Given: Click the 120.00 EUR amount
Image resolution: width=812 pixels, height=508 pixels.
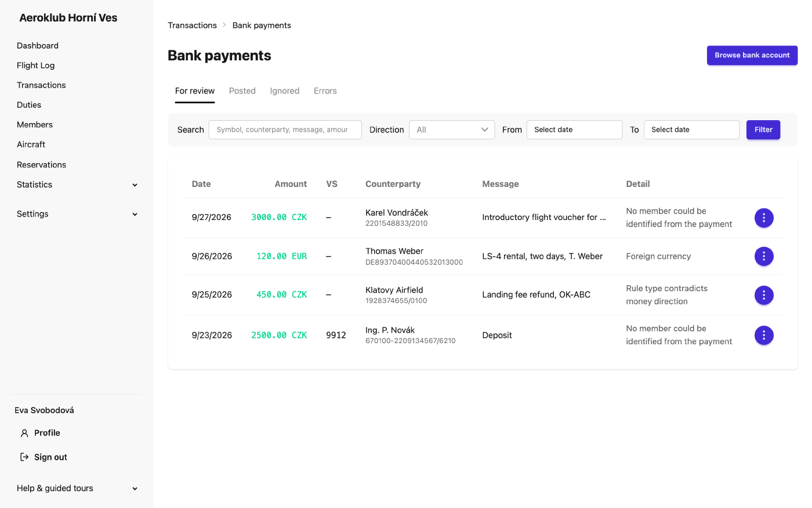Looking at the screenshot, I should (282, 256).
